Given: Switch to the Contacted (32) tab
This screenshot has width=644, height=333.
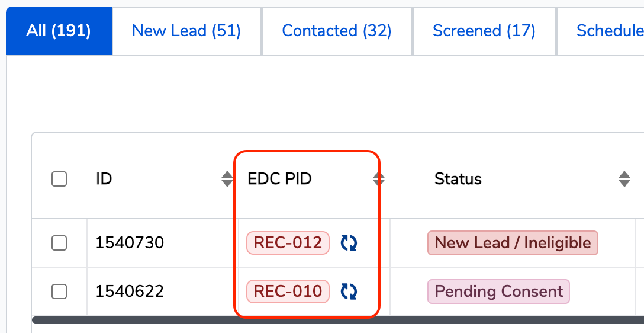Looking at the screenshot, I should coord(337,31).
